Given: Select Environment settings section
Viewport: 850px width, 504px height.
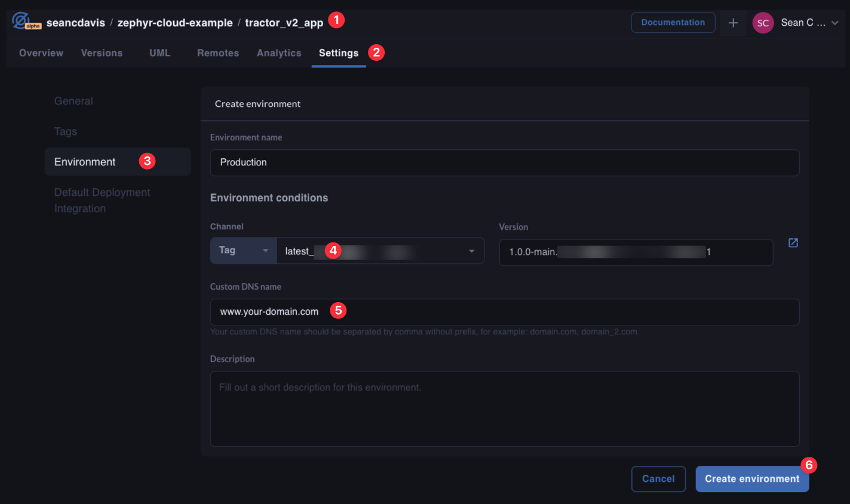Looking at the screenshot, I should pyautogui.click(x=118, y=162).
